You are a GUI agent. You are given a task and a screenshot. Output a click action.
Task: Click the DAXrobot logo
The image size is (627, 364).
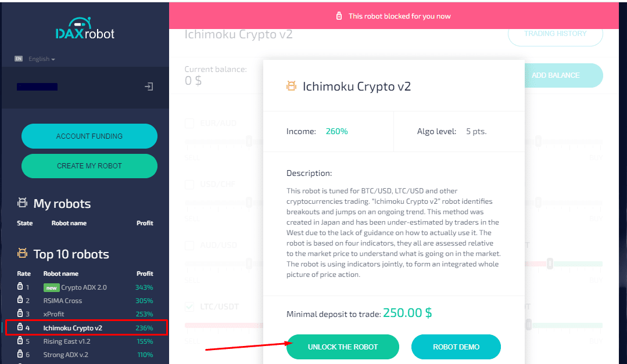(85, 28)
